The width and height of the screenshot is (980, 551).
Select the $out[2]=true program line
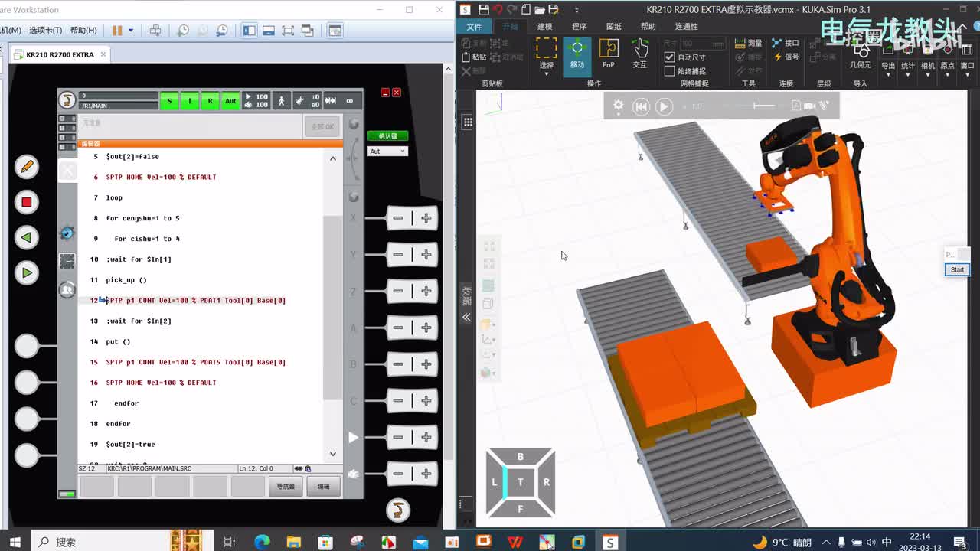(130, 444)
